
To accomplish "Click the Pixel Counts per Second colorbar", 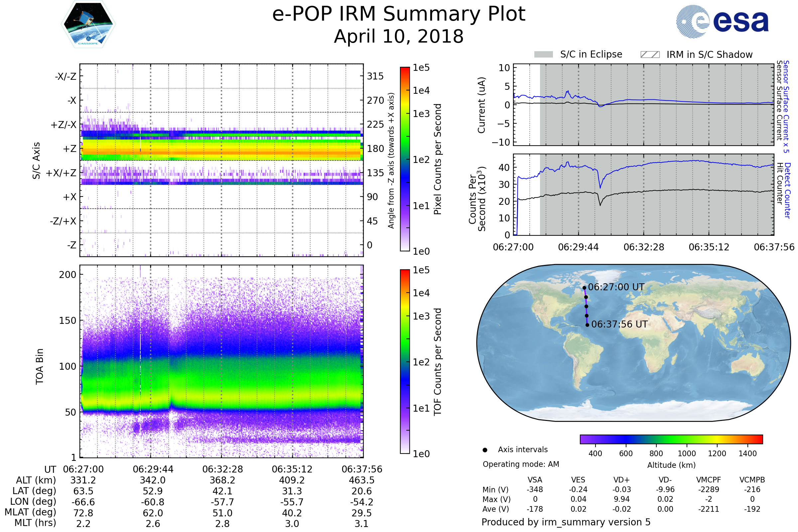I will [x=405, y=159].
